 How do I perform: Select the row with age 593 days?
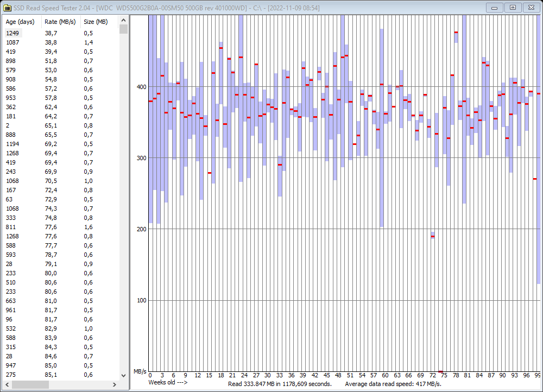click(61, 255)
